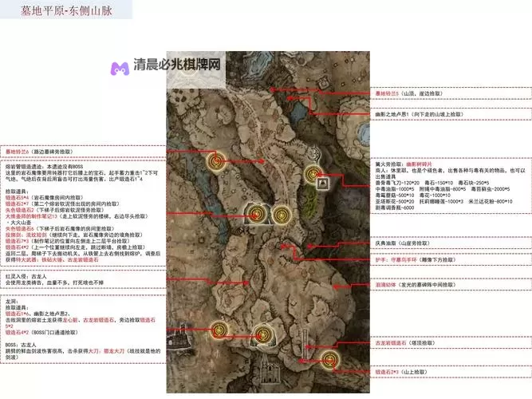This screenshot has height=399, width=532.
Task: Click the grace marker beside the merchant icon
Action: click(x=313, y=174)
